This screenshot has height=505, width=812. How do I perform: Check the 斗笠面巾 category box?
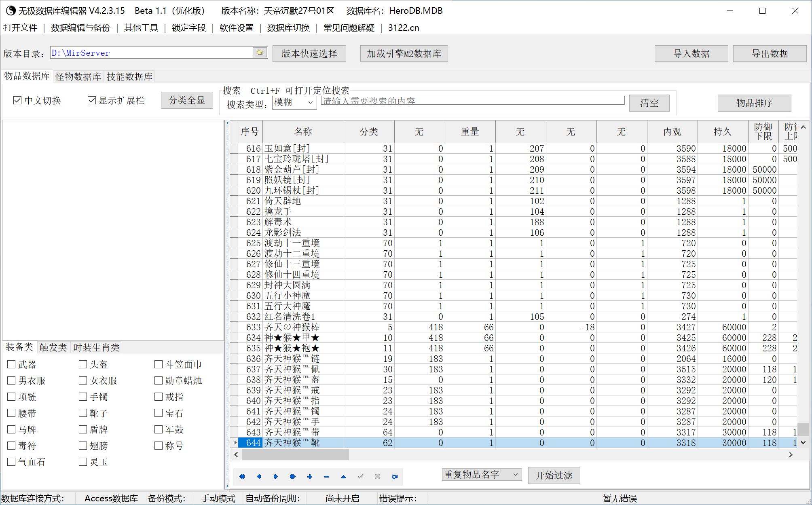coord(159,364)
